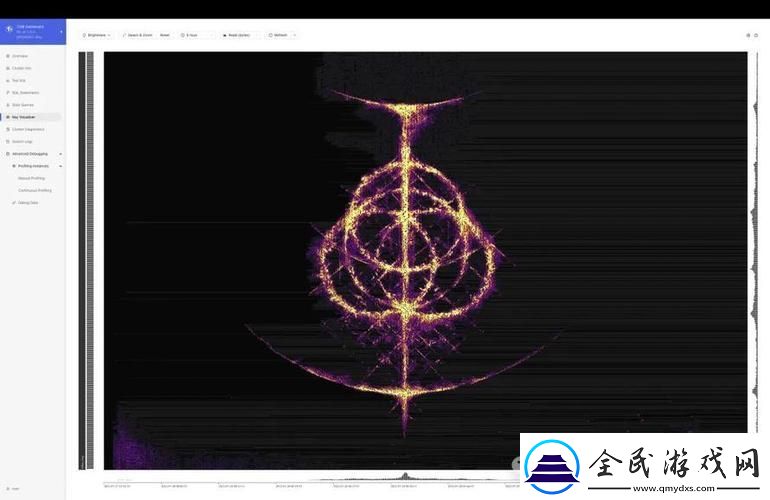This screenshot has height=500, width=770.
Task: Open the Slow Queries page
Action: (23, 105)
